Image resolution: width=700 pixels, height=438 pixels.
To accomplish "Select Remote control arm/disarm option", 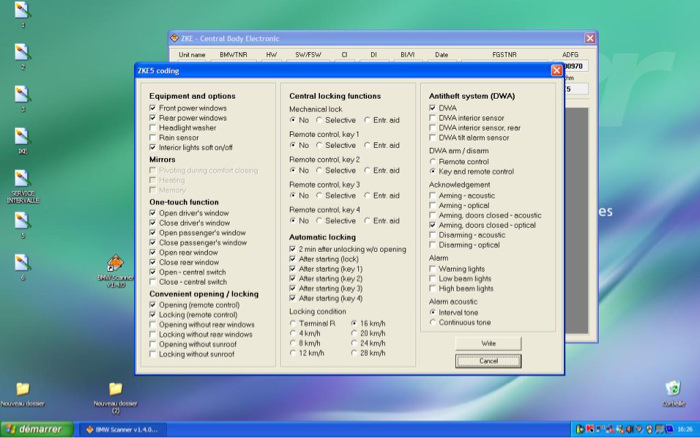I will point(433,162).
